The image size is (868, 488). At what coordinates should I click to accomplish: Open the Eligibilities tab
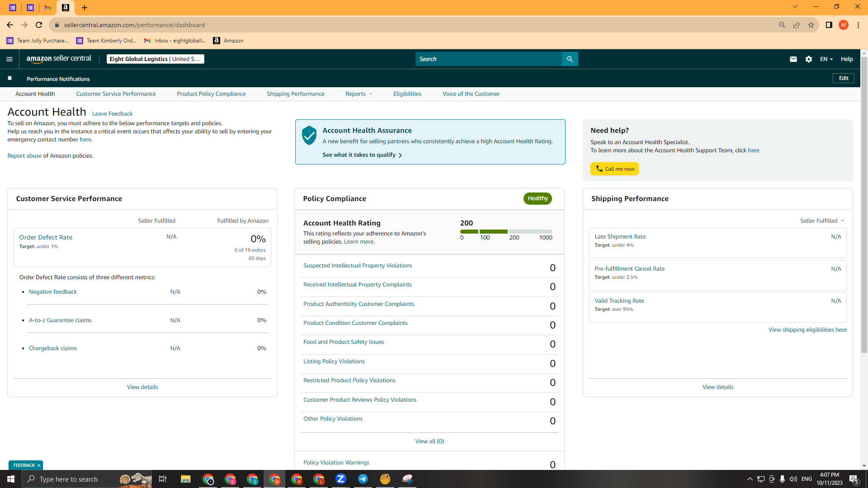[407, 94]
